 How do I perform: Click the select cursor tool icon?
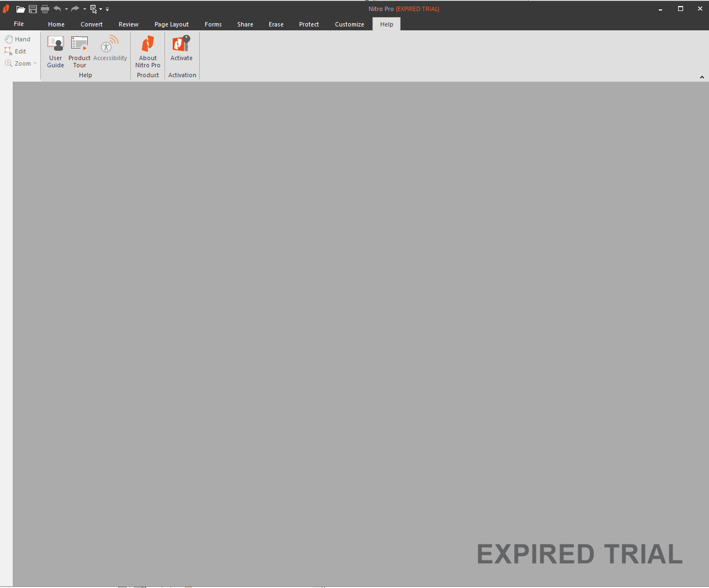click(94, 9)
